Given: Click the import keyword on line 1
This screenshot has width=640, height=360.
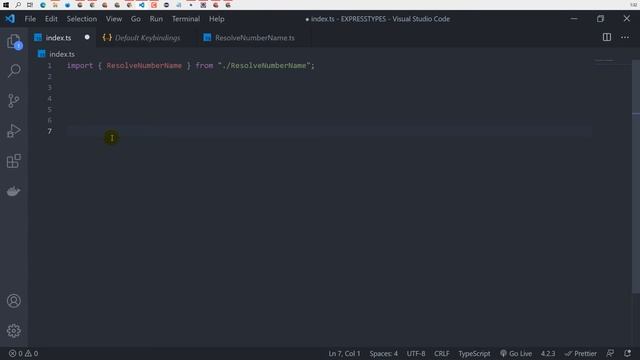Looking at the screenshot, I should tap(80, 66).
